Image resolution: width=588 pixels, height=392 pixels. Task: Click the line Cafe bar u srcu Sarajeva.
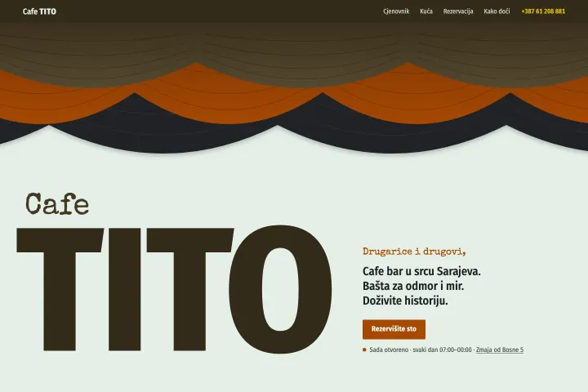(x=421, y=271)
